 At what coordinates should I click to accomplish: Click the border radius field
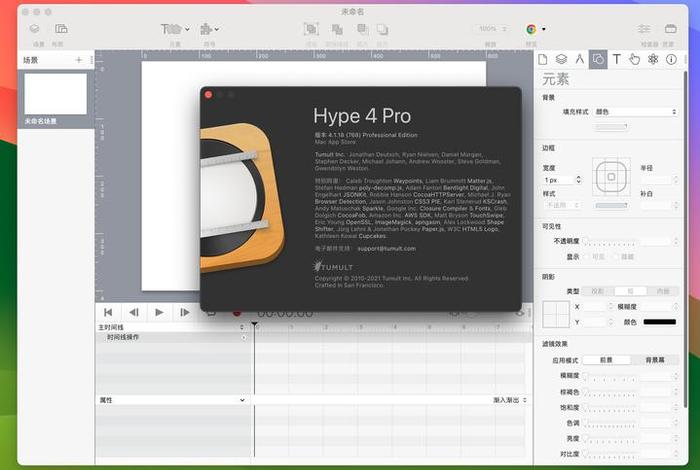(x=656, y=179)
